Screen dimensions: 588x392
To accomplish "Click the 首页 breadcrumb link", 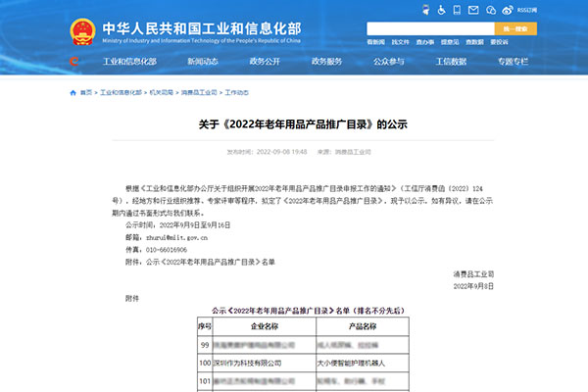I will tap(86, 93).
